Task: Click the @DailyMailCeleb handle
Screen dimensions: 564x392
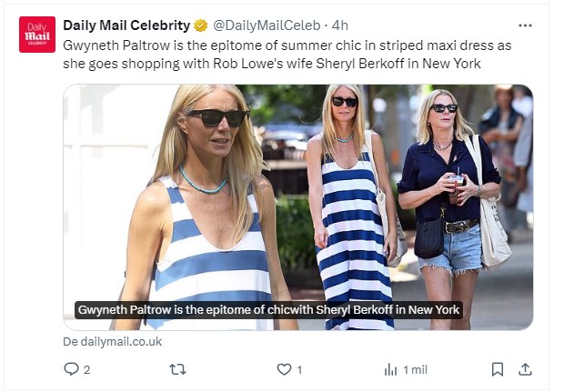Action: pos(267,25)
